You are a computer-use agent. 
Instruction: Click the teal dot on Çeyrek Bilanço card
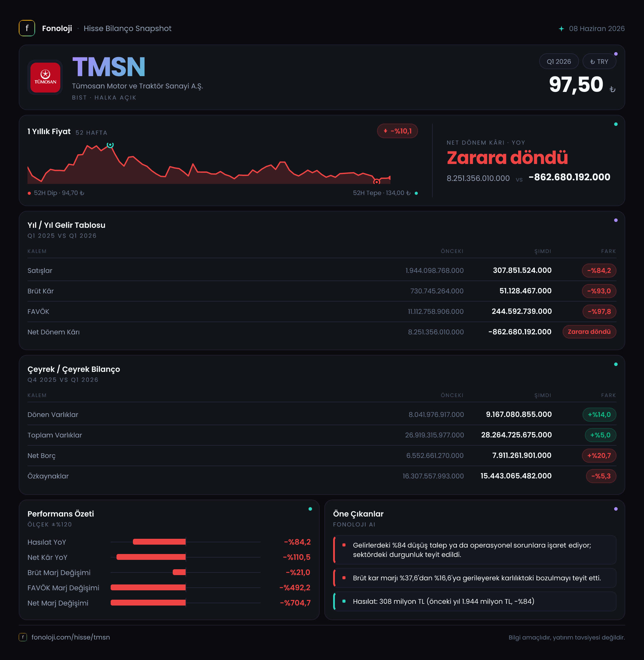click(616, 365)
